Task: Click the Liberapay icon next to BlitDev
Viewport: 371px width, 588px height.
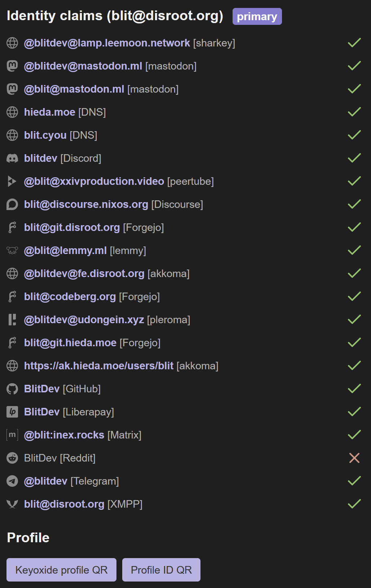Action: 12,412
